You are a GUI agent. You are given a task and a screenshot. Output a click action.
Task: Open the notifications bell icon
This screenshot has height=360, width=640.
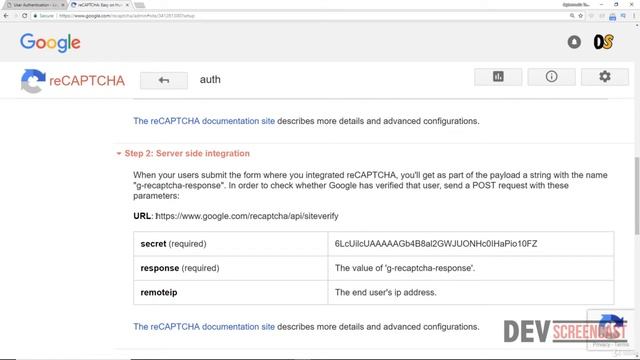pos(574,42)
